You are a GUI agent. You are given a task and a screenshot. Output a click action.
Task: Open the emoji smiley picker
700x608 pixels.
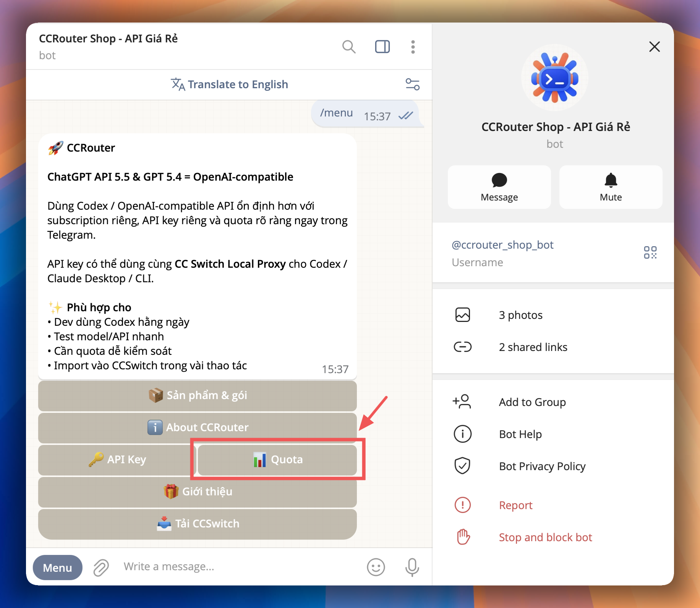376,567
